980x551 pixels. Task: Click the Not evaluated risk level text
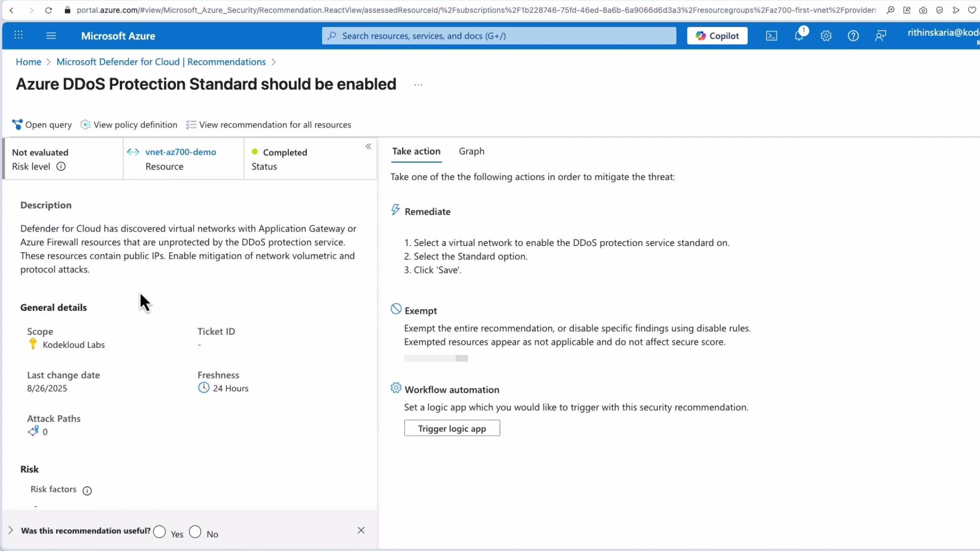pos(40,153)
